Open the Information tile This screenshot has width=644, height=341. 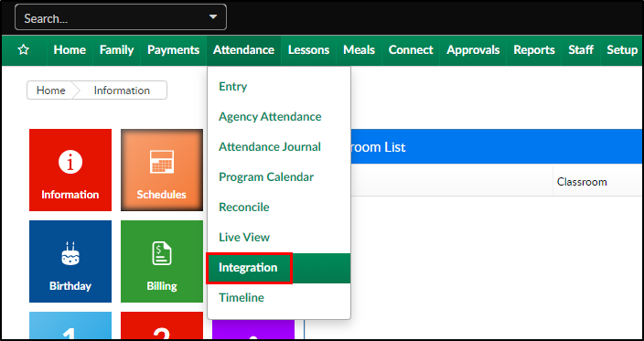[x=70, y=170]
